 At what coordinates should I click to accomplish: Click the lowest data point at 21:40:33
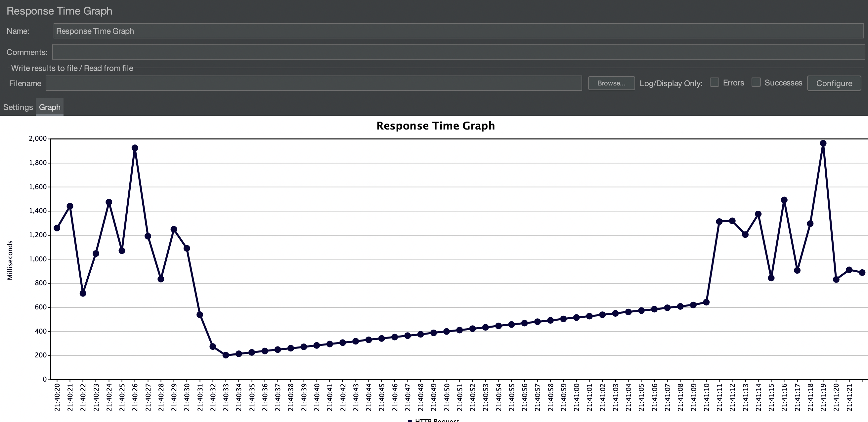(226, 355)
